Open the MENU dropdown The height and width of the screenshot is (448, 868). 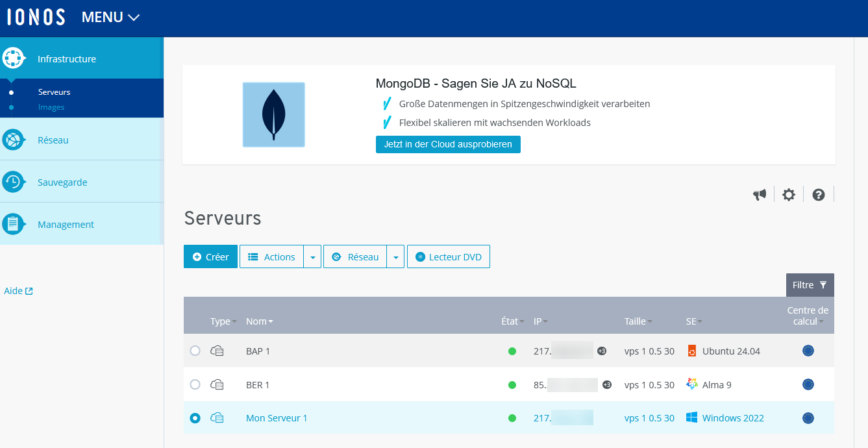pos(110,18)
